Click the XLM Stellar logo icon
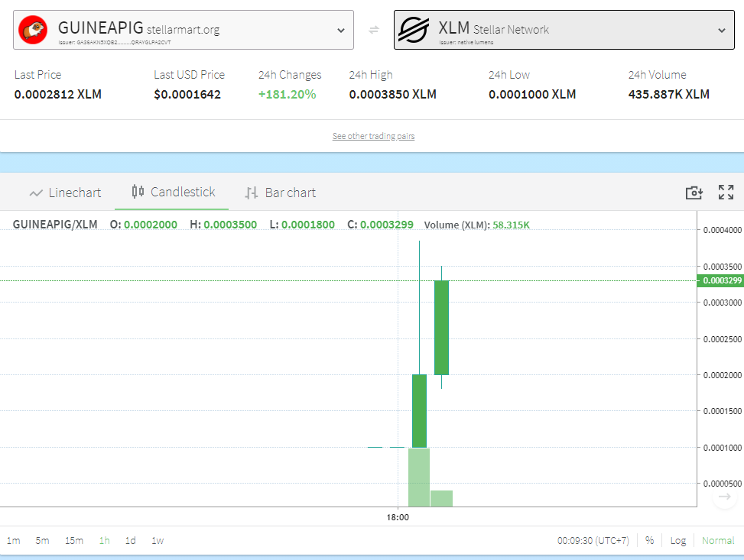Viewport: 744px width, 560px height. pos(413,30)
